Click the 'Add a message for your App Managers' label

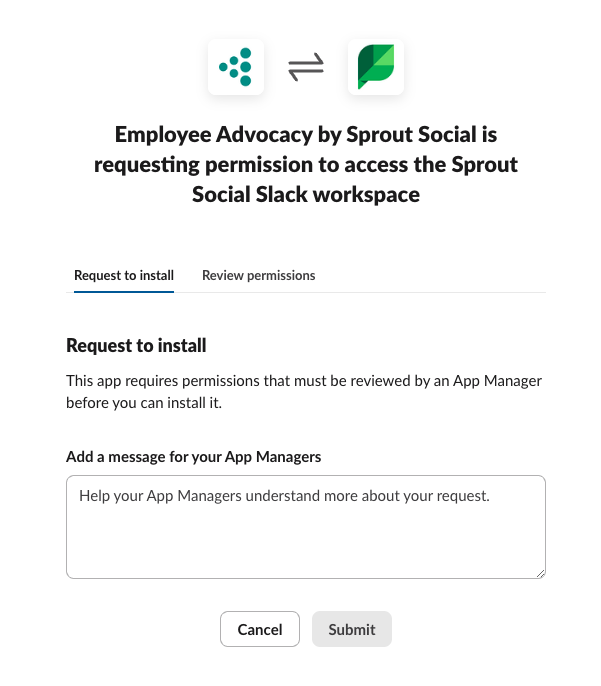(x=193, y=456)
